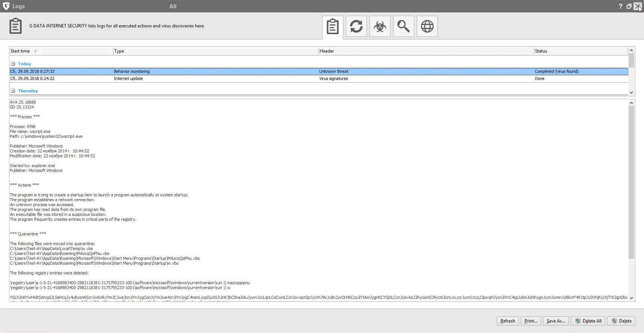The width and height of the screenshot is (644, 333).
Task: Click the Startup\w.vbs quarantine path
Action: click(x=94, y=263)
